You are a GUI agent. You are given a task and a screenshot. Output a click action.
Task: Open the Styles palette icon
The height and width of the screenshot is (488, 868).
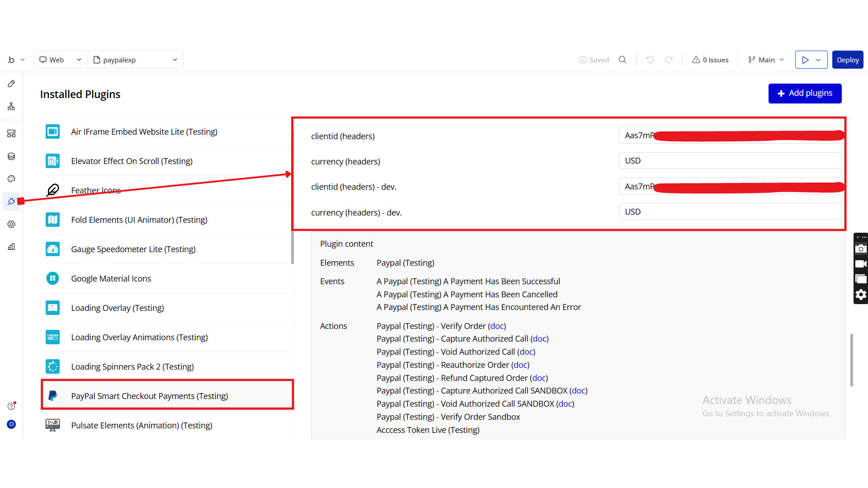pyautogui.click(x=11, y=179)
